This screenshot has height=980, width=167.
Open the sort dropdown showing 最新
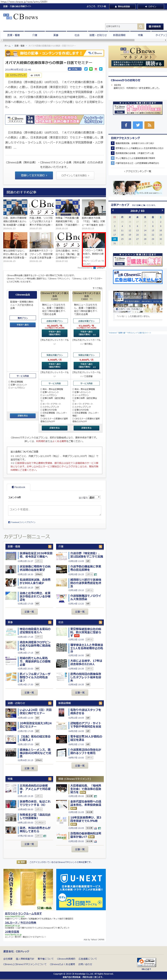[95, 497]
